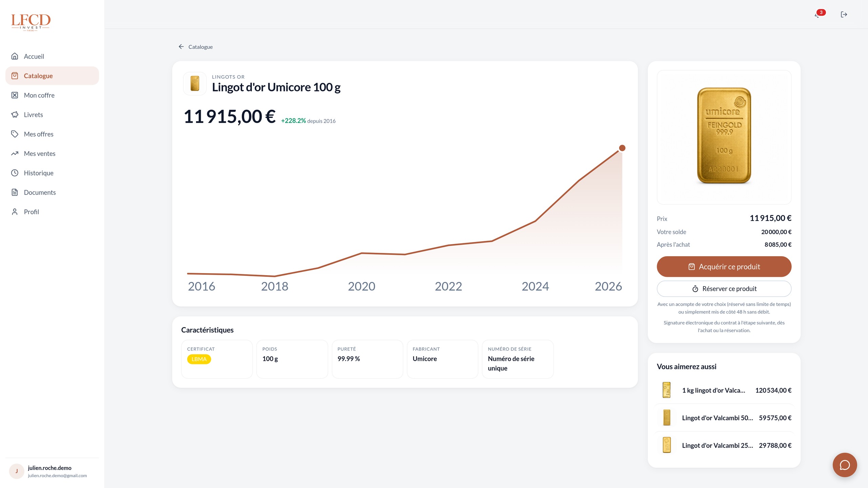Click the Votre solde 20 000,00 € value
Image resolution: width=868 pixels, height=488 pixels.
776,232
